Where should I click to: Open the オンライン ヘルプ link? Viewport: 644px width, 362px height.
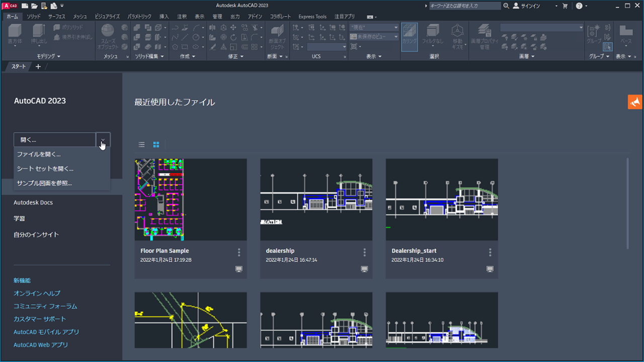coord(37,293)
